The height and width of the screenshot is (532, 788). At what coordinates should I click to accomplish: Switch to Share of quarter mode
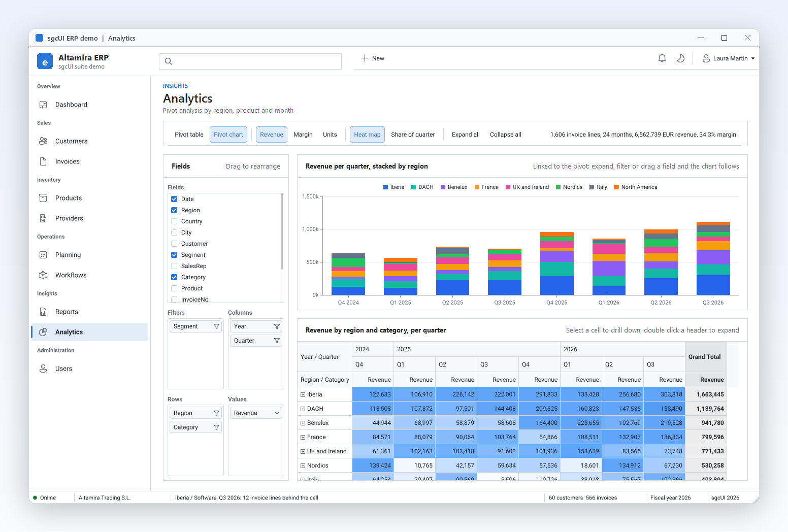point(413,135)
